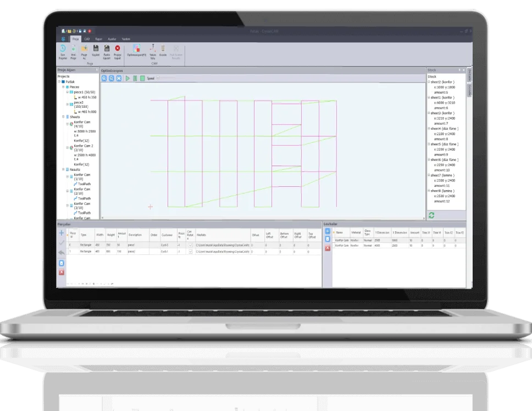Run Optimizasyon(F5) from the ribbon

[137, 49]
